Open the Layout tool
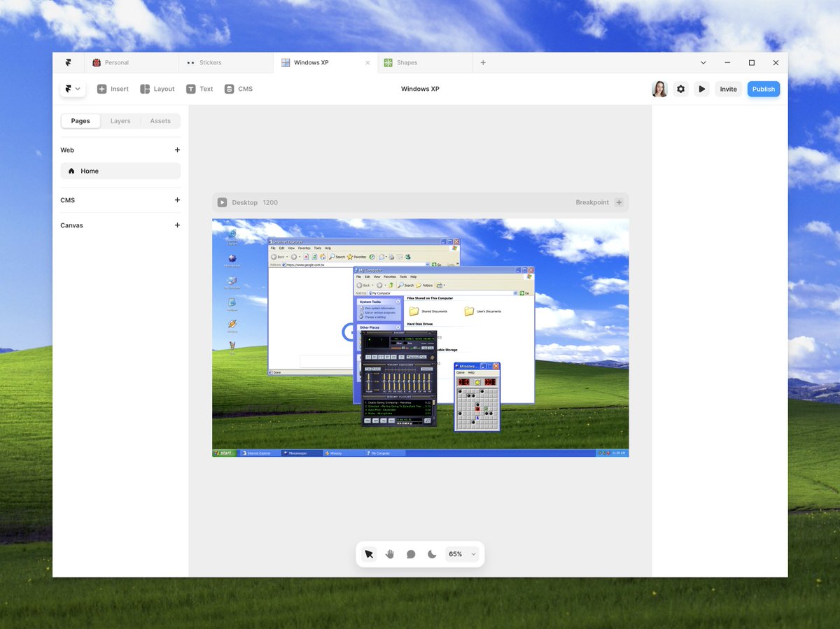This screenshot has height=629, width=840. pos(157,89)
